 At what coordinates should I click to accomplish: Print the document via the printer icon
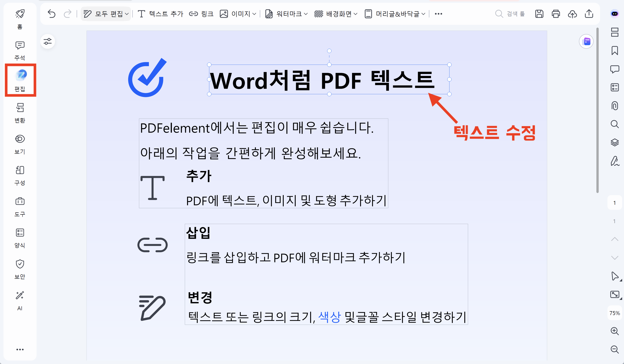pyautogui.click(x=556, y=14)
